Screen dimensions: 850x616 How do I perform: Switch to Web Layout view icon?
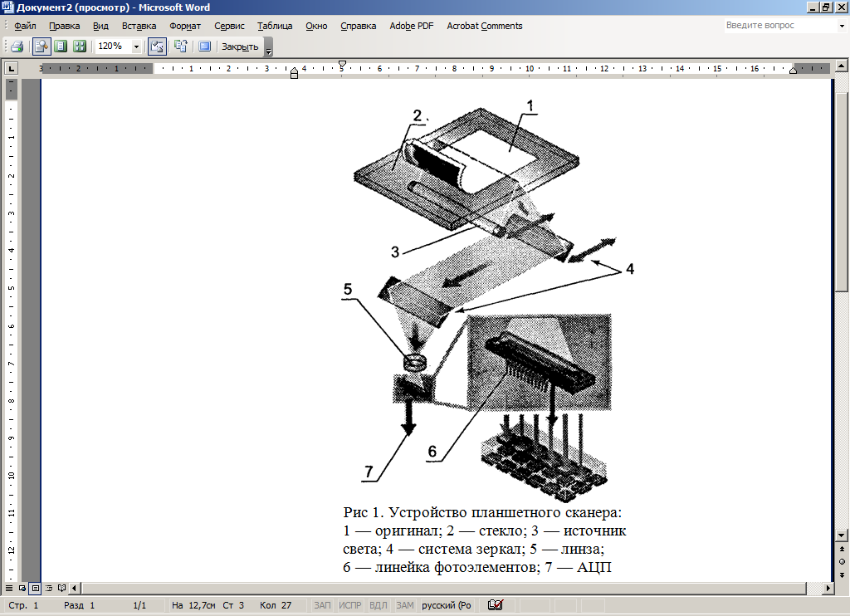click(x=22, y=588)
